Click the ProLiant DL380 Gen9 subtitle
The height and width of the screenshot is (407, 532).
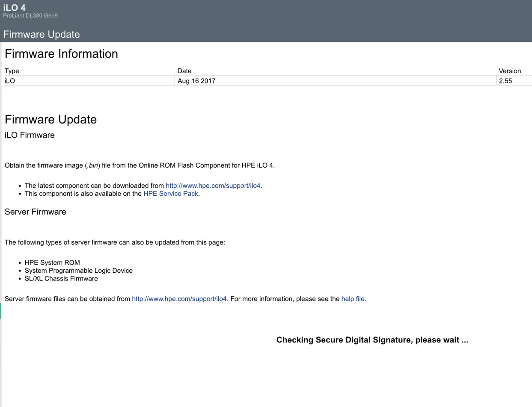(x=30, y=16)
